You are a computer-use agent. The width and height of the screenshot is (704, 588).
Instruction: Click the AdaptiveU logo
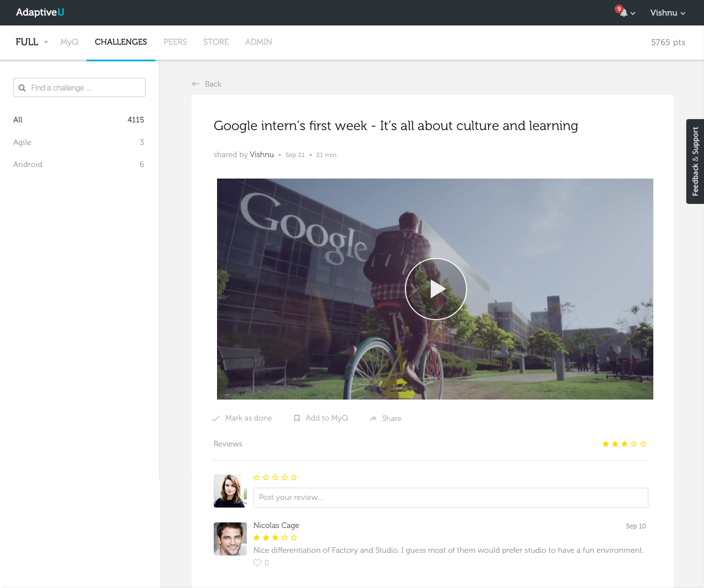(x=40, y=12)
